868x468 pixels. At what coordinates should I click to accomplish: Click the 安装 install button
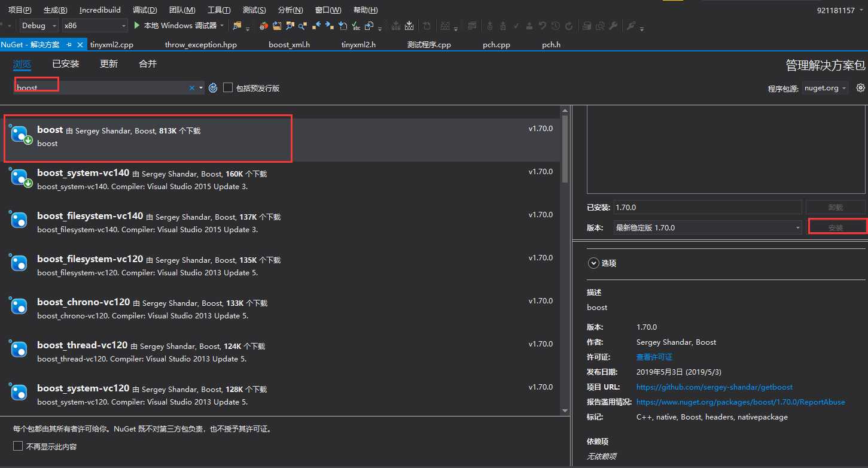click(837, 227)
